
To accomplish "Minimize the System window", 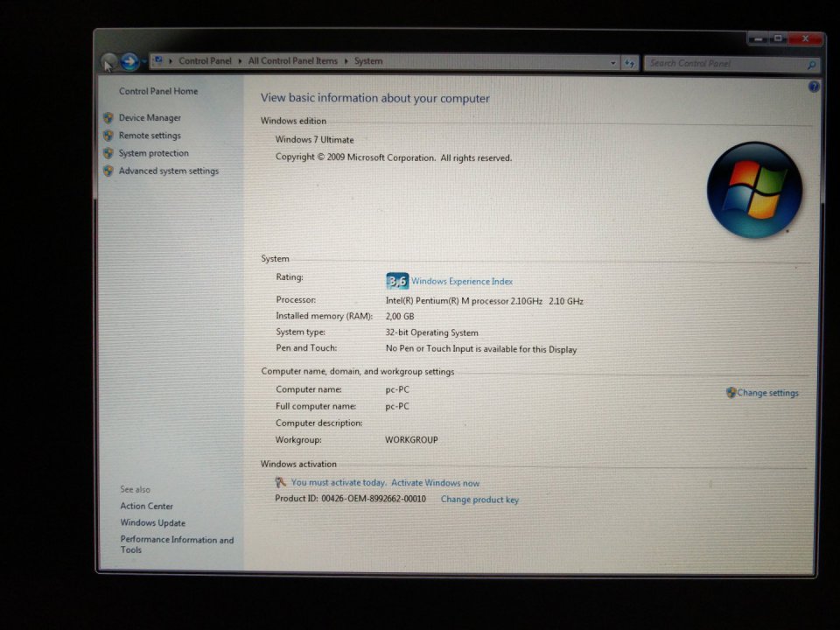I will pos(758,38).
